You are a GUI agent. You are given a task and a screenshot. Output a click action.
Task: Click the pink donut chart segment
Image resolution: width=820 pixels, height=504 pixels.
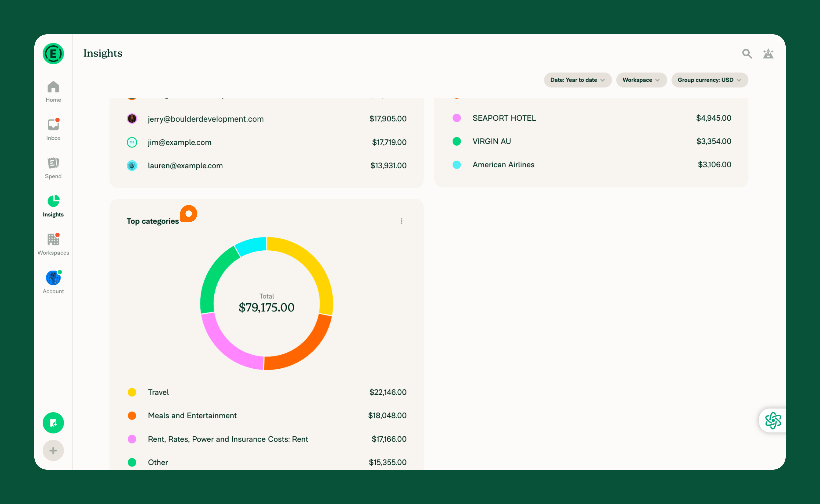coord(224,345)
